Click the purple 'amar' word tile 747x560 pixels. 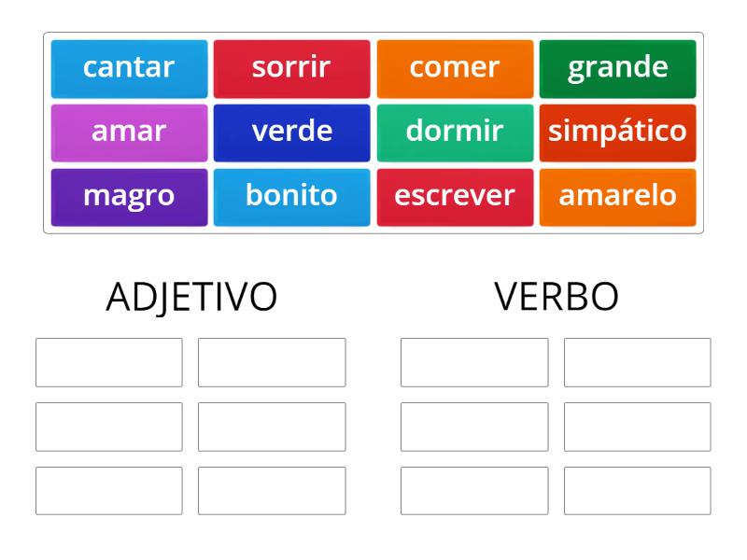[128, 132]
